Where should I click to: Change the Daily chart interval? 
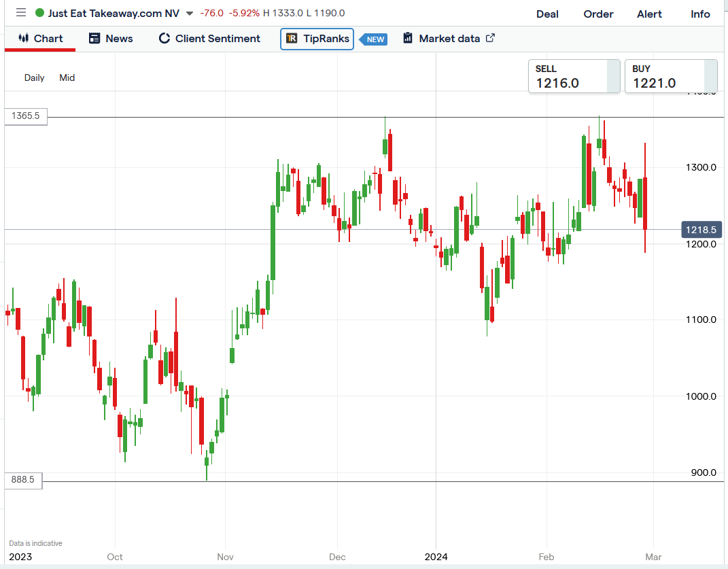pyautogui.click(x=35, y=77)
